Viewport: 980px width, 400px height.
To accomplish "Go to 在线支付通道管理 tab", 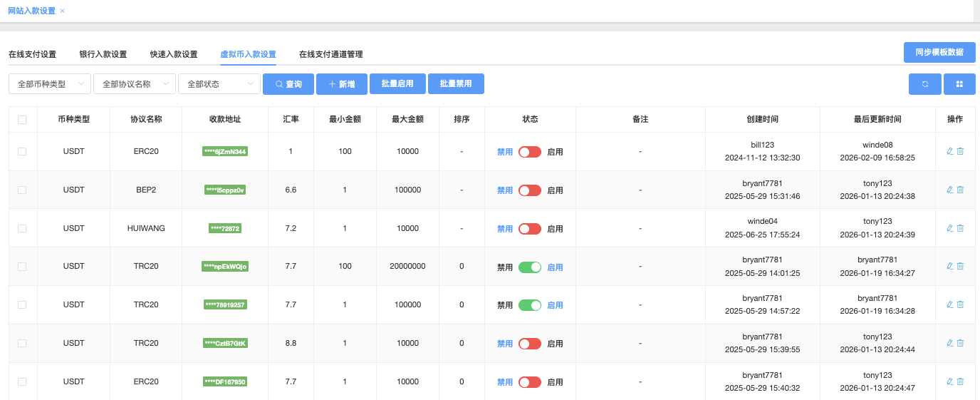I will (x=330, y=54).
